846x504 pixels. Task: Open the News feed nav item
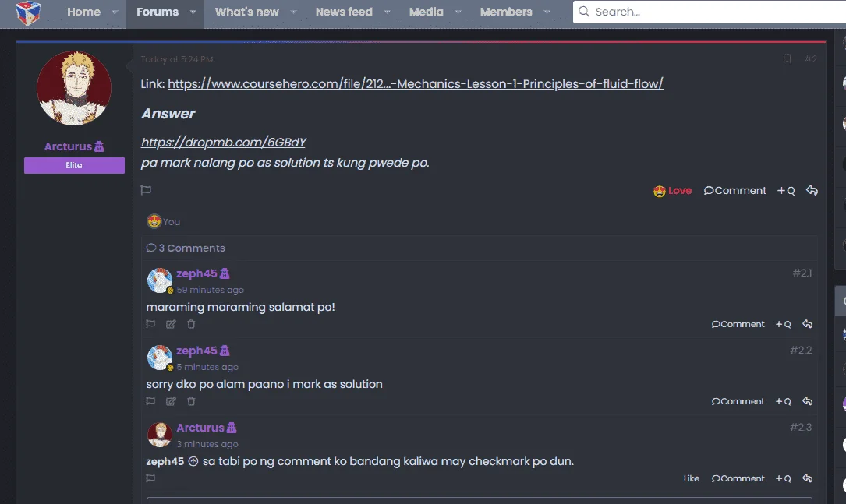[x=344, y=12]
